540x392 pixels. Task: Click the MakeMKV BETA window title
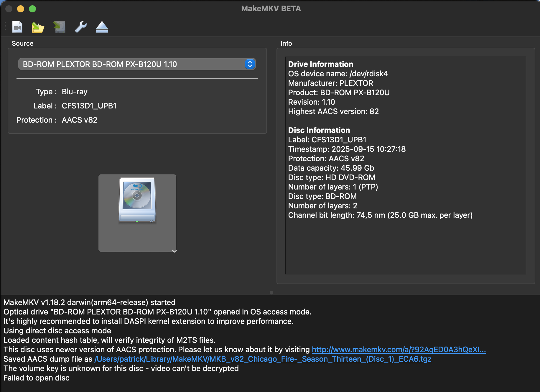point(271,9)
